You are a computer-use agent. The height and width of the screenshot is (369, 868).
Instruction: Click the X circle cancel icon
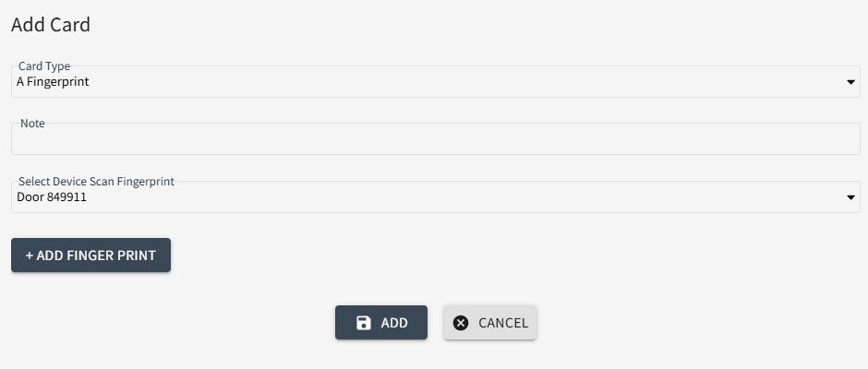coord(461,323)
